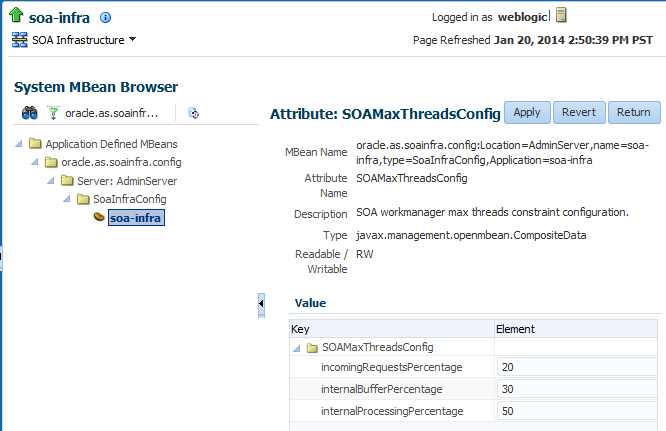The image size is (666, 431).
Task: Click the soa-infra bean icon
Action: 99,217
